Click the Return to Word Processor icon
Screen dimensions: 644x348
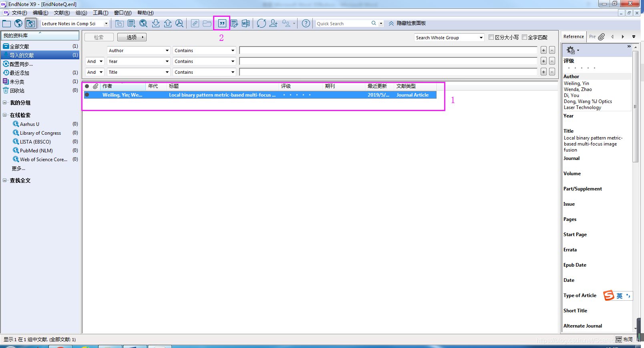[x=246, y=24]
